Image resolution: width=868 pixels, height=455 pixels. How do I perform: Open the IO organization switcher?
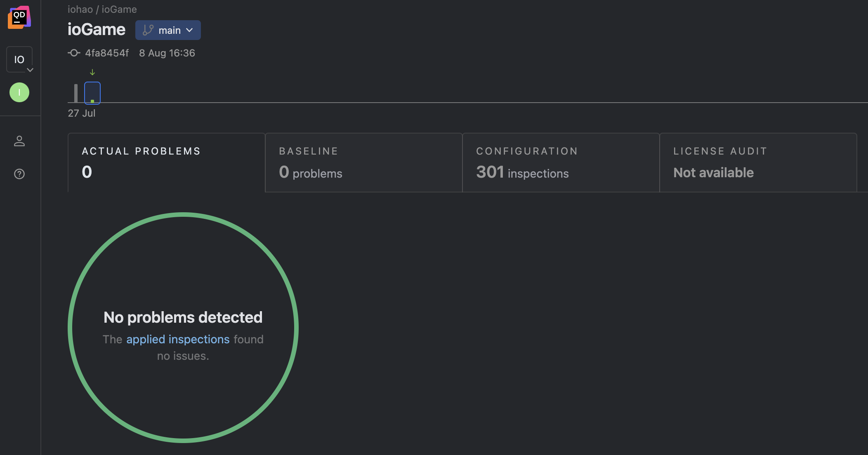(x=19, y=60)
